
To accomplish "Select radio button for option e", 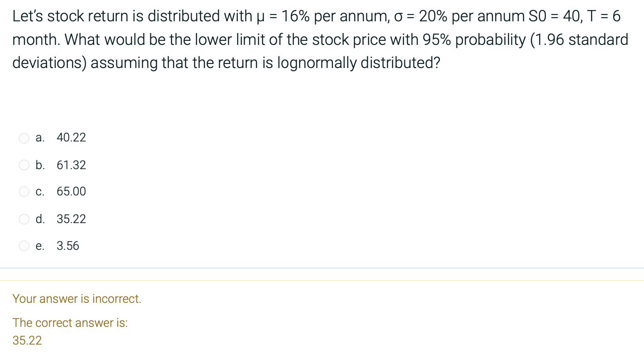I will coord(24,246).
